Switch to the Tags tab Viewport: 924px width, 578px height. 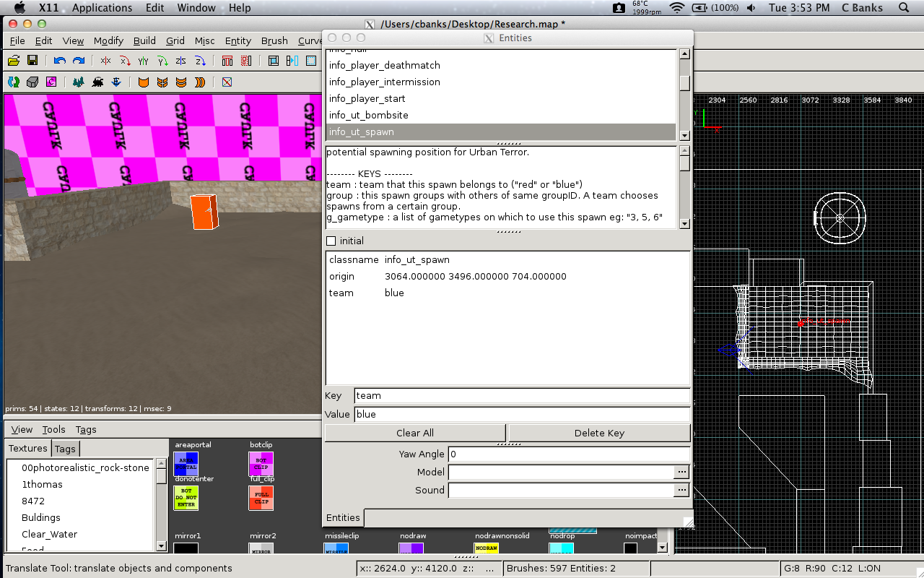[65, 449]
